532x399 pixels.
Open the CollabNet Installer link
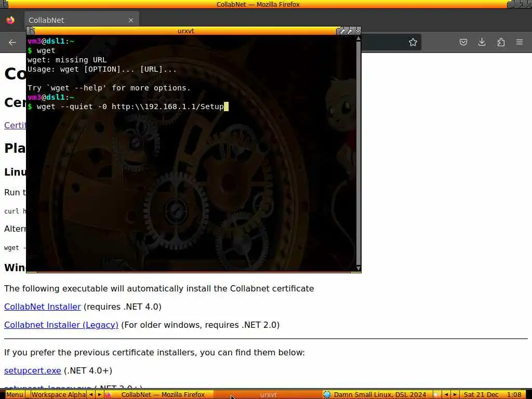click(x=43, y=307)
